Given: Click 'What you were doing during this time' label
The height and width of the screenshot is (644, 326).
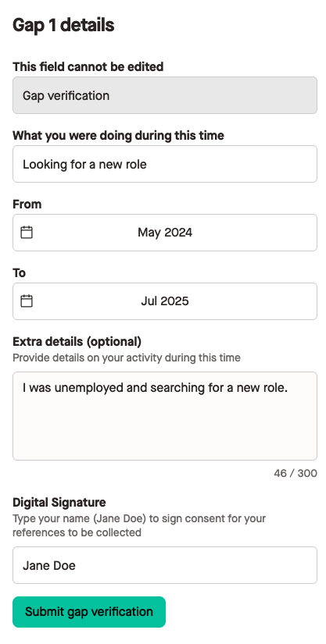Looking at the screenshot, I should point(118,136).
